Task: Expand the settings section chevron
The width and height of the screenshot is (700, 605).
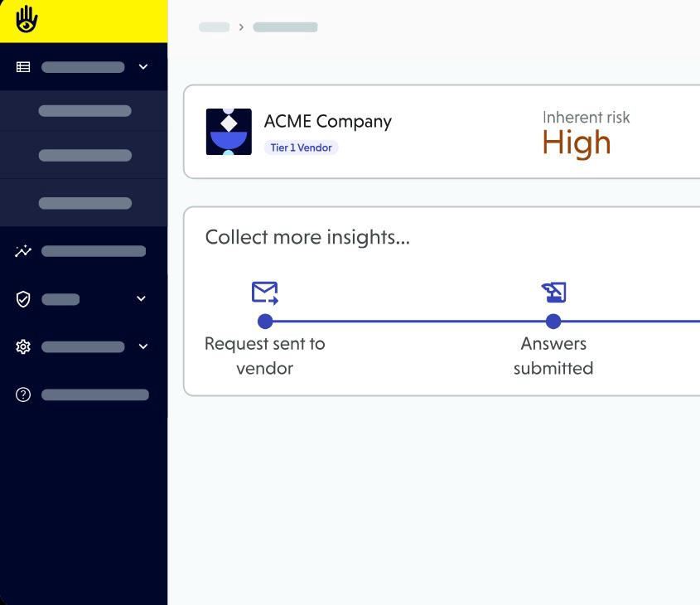Action: click(x=142, y=347)
